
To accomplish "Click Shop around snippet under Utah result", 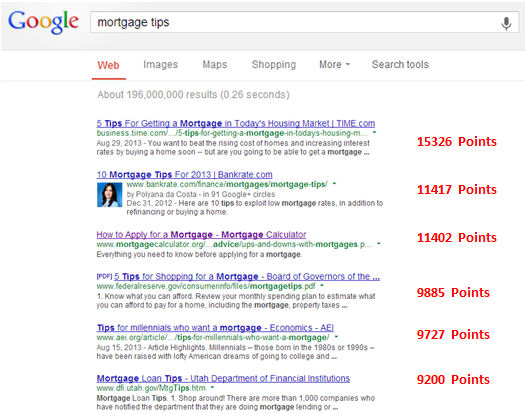I will click(x=236, y=403).
